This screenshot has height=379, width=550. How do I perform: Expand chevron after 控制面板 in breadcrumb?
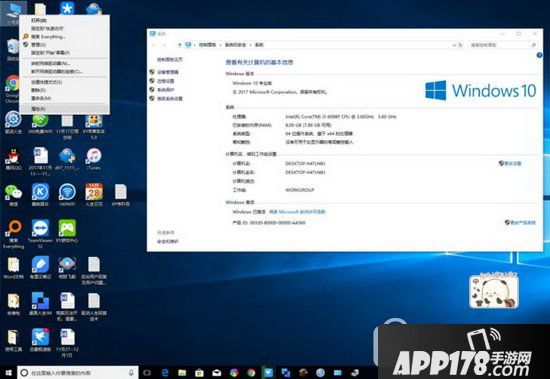click(220, 45)
